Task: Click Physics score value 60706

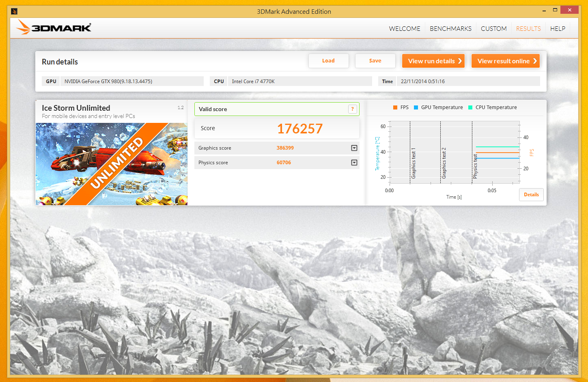Action: [284, 163]
